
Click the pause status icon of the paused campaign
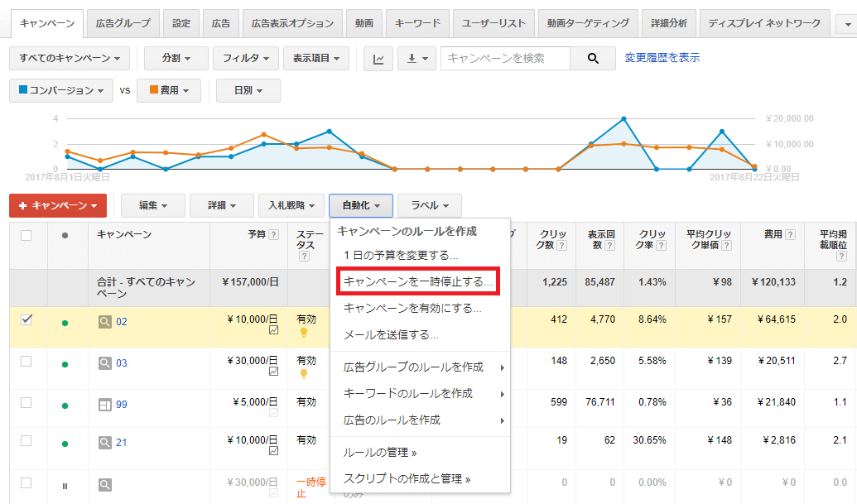[65, 486]
